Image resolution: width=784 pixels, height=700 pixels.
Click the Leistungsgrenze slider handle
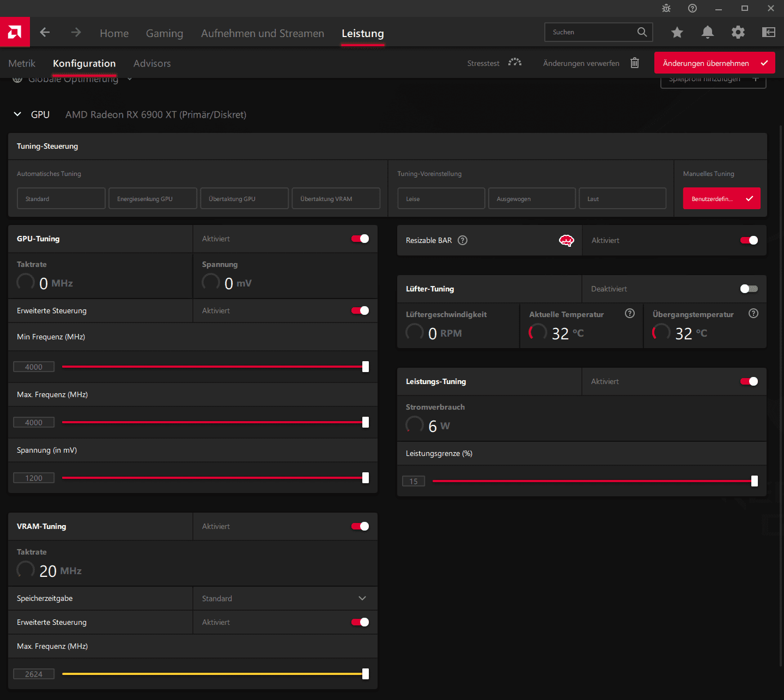pyautogui.click(x=755, y=481)
